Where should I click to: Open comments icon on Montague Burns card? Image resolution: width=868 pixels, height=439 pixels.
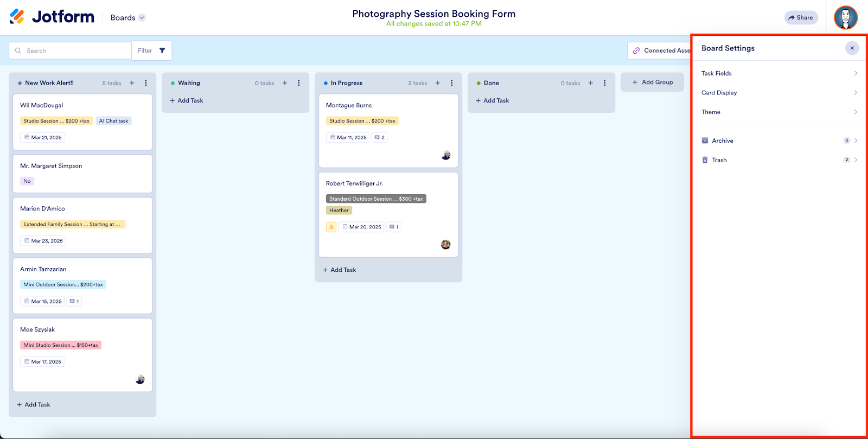[x=379, y=137]
